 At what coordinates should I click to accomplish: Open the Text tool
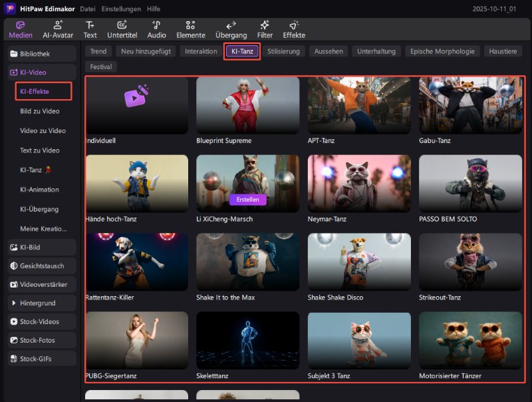coord(90,29)
